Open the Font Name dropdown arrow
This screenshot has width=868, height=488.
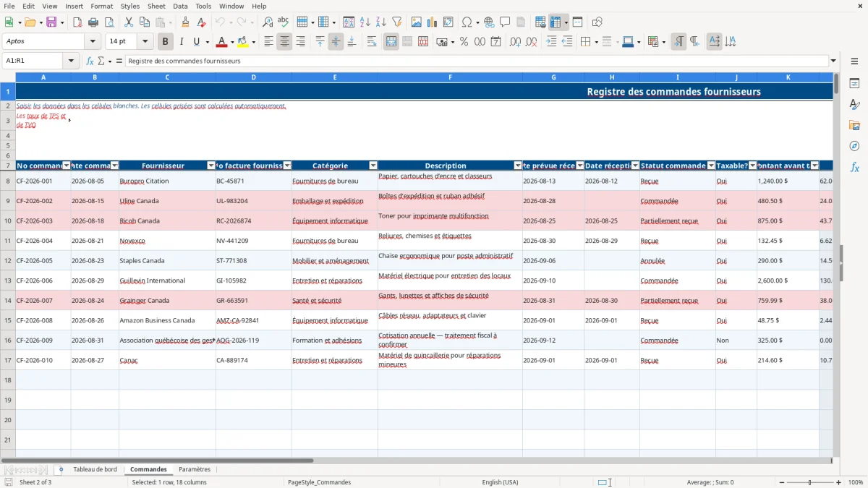pos(92,42)
